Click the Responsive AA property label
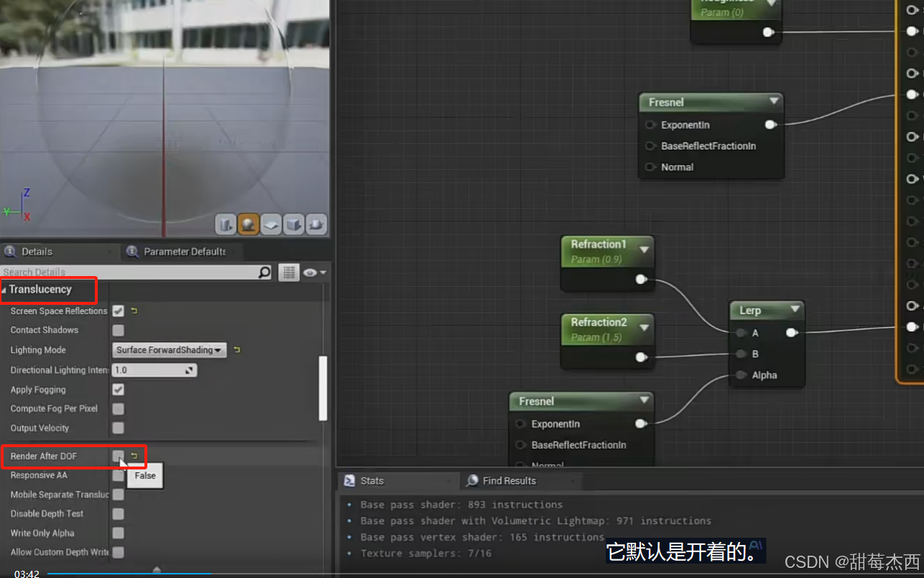This screenshot has width=924, height=578. [39, 475]
